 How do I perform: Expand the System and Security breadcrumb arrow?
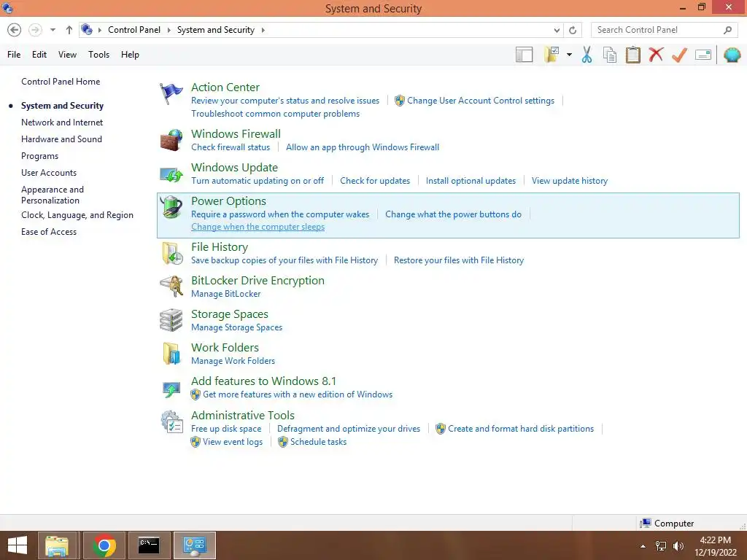pos(263,30)
